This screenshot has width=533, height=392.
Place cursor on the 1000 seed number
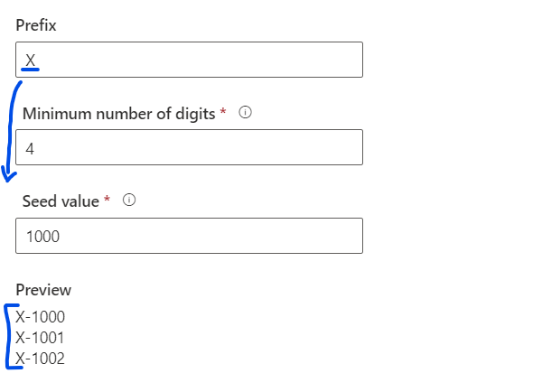pos(42,237)
